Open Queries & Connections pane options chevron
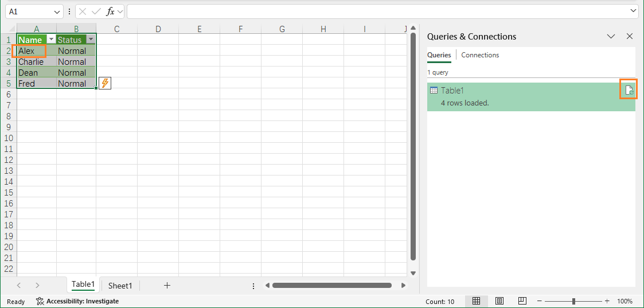 (x=611, y=36)
